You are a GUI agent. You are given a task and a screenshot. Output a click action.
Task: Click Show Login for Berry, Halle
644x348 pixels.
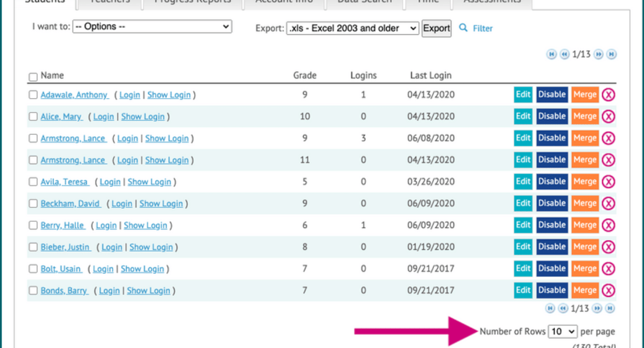(146, 225)
